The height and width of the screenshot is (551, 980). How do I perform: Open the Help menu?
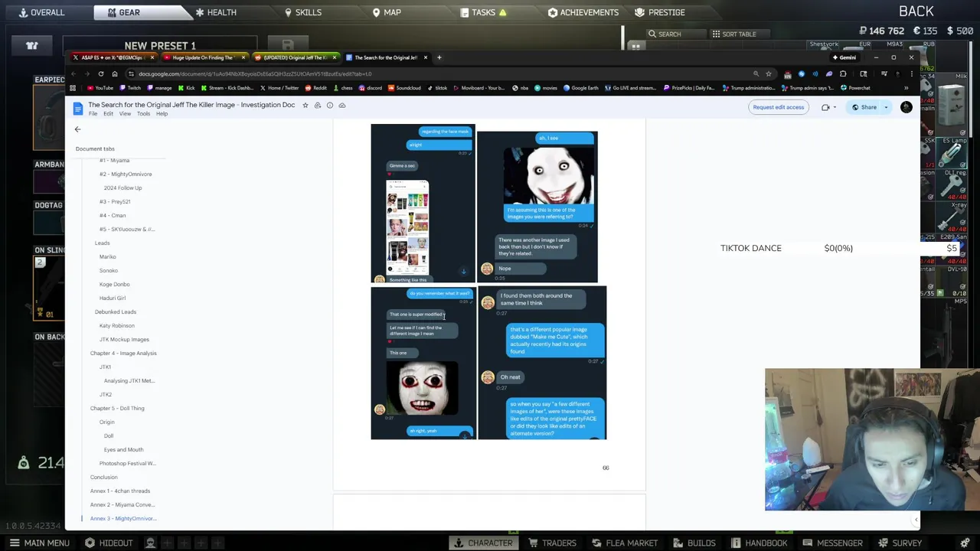[x=162, y=114]
